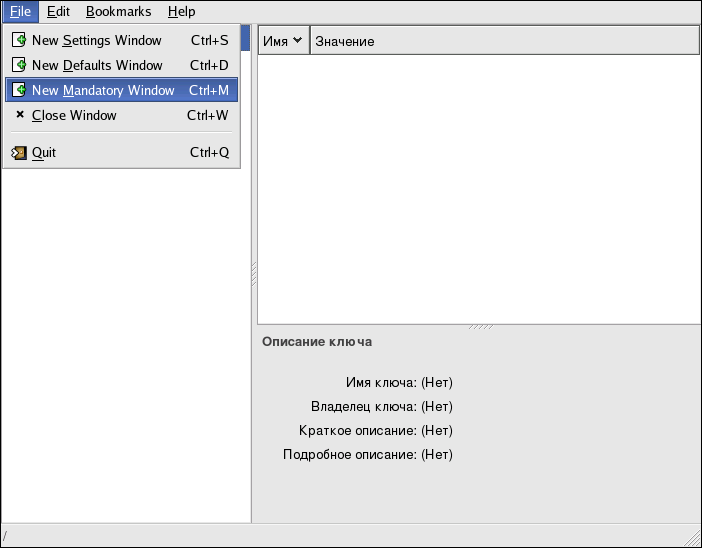The width and height of the screenshot is (702, 548).
Task: Click the Описание ключа description panel heading
Action: [316, 342]
